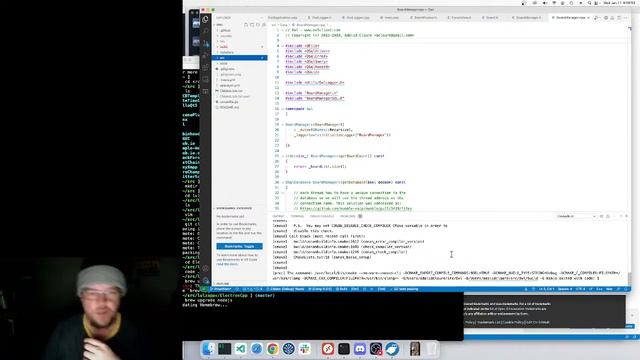Launch Google Chrome from the Dock
This screenshot has width=640, height=360.
tap(273, 349)
